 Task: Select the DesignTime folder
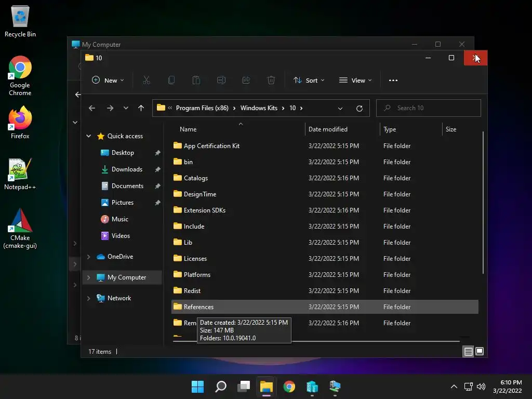(x=325, y=194)
